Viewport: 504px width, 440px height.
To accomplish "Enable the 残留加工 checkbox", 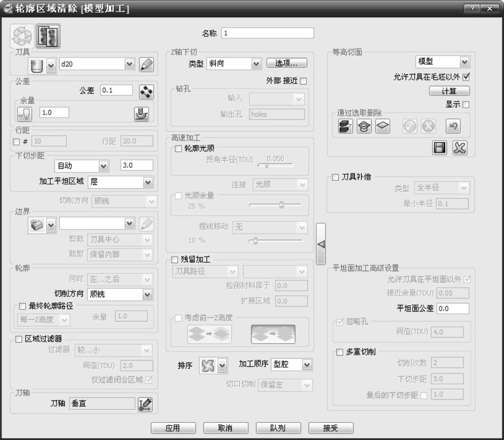I will point(175,260).
